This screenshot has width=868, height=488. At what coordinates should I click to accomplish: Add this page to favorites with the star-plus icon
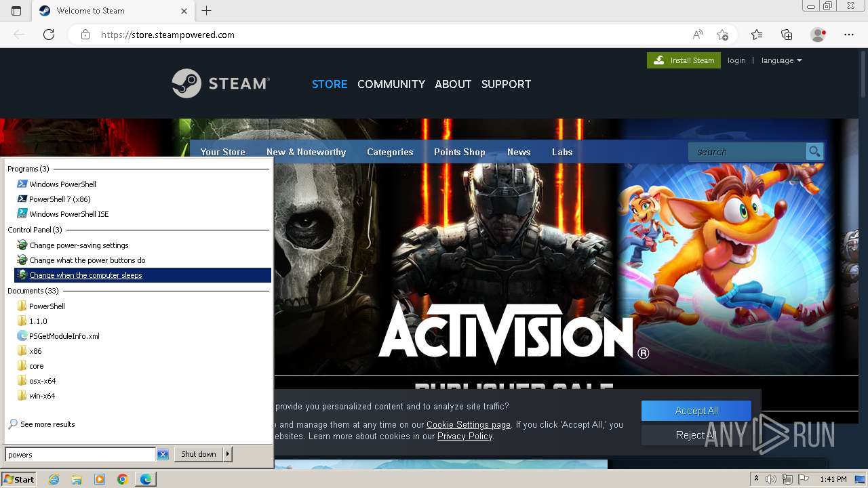[722, 35]
